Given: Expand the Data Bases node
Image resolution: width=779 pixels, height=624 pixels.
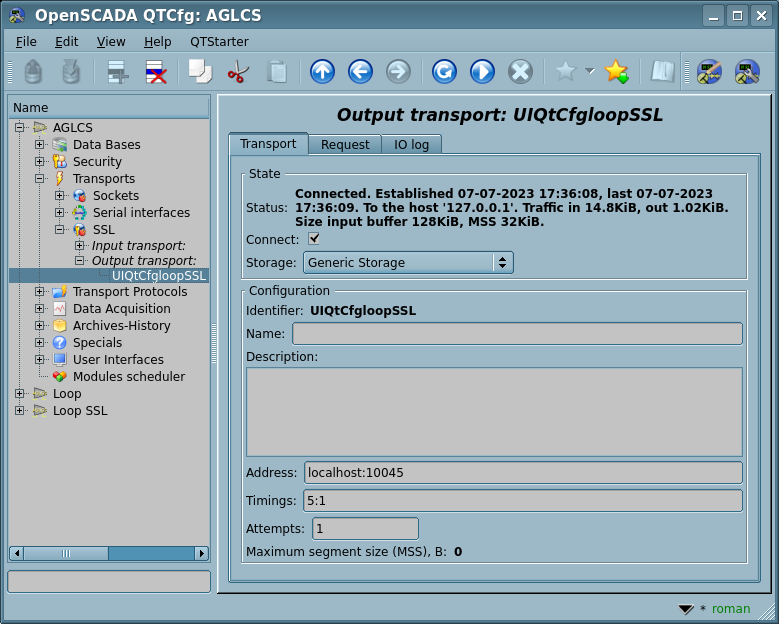Looking at the screenshot, I should 39,145.
